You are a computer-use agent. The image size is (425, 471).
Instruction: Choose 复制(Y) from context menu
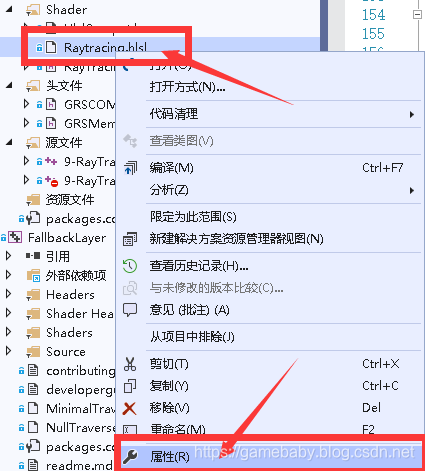point(169,386)
